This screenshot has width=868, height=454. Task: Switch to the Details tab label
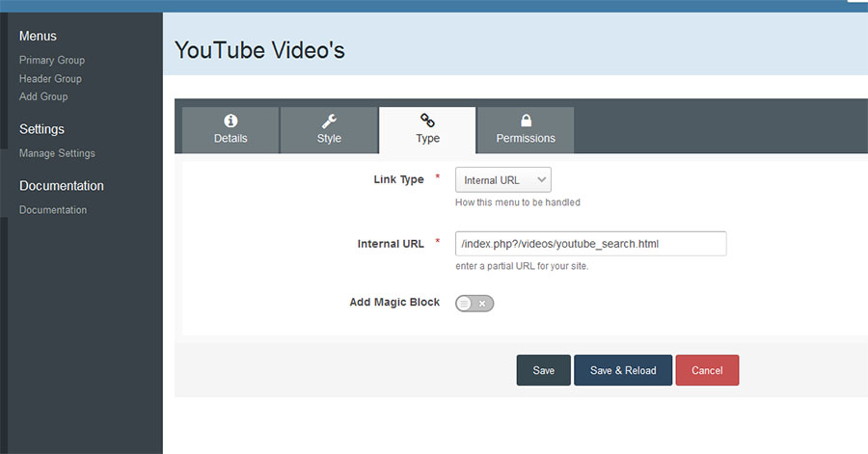(231, 139)
